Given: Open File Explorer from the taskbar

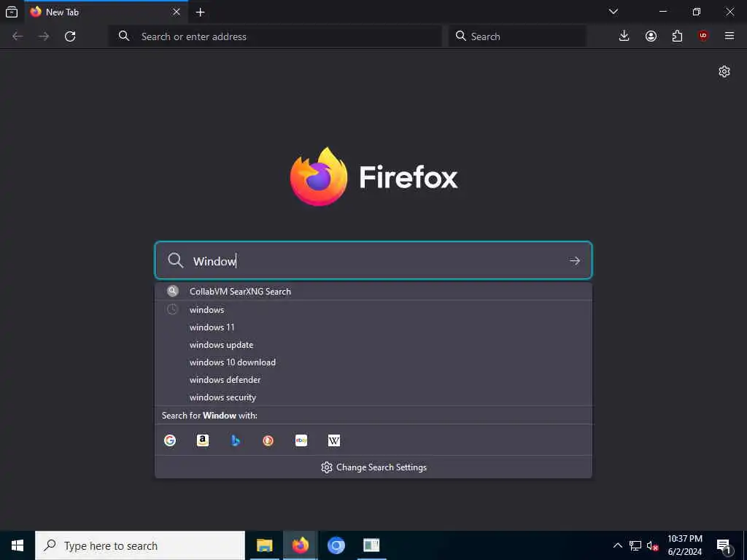Looking at the screenshot, I should (x=264, y=545).
